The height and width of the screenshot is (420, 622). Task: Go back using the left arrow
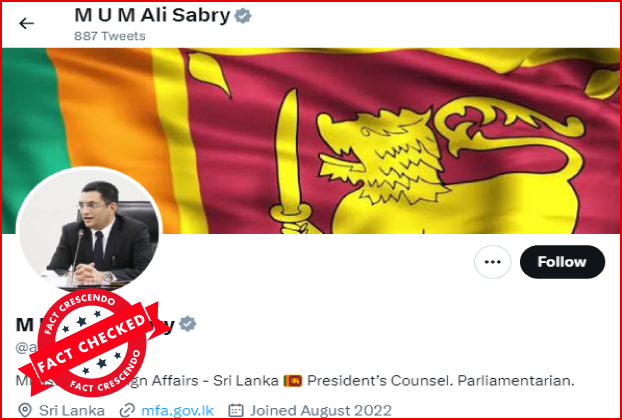tap(27, 24)
